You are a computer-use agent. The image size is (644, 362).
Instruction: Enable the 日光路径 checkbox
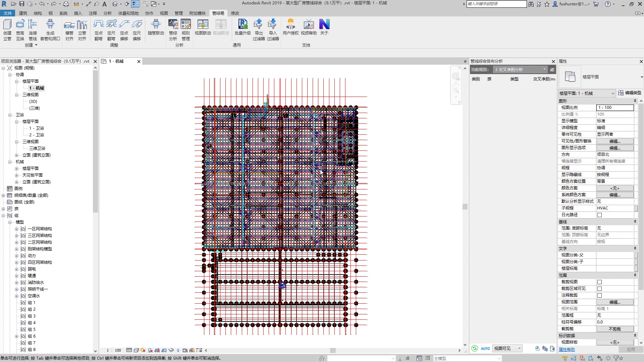599,215
